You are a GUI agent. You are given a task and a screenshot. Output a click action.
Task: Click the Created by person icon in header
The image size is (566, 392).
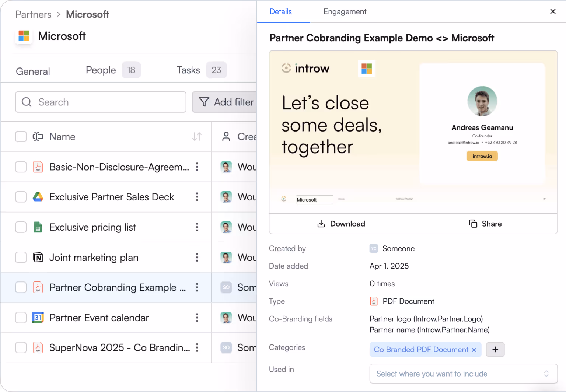coord(226,137)
